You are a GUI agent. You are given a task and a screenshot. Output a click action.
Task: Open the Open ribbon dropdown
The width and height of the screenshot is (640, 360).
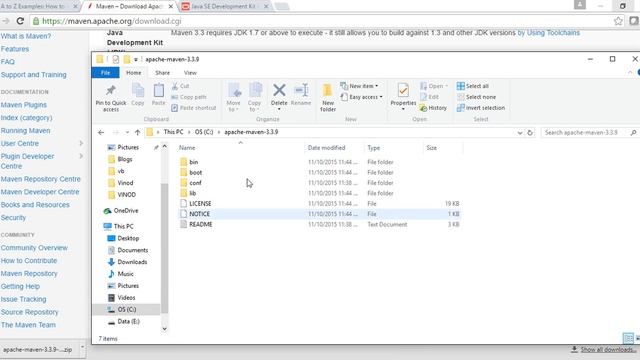434,86
